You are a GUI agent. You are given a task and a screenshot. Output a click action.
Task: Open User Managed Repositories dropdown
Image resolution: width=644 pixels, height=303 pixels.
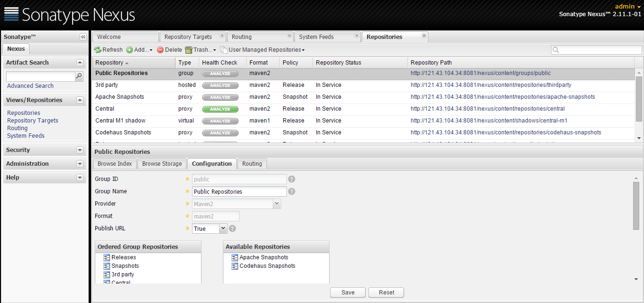(x=262, y=50)
